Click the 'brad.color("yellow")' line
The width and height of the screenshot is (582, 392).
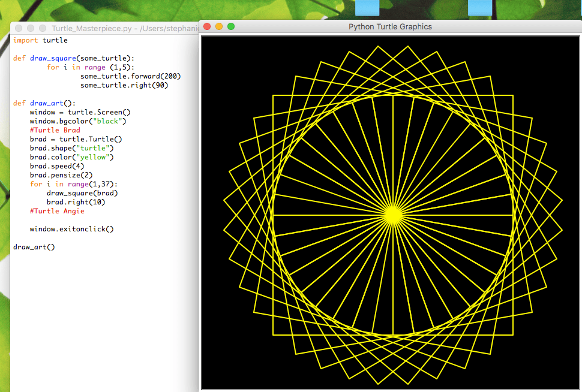tap(71, 157)
